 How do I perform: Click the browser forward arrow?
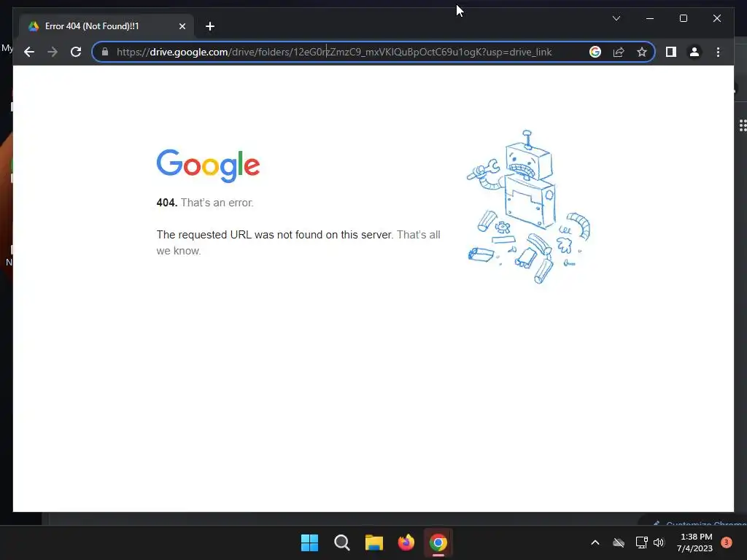(x=53, y=52)
